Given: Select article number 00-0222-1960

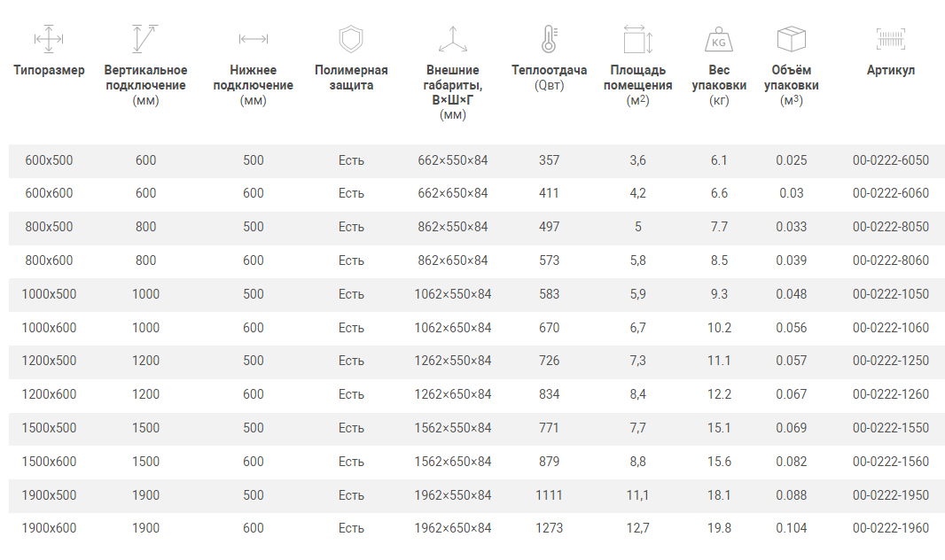Looking at the screenshot, I should pos(890,528).
